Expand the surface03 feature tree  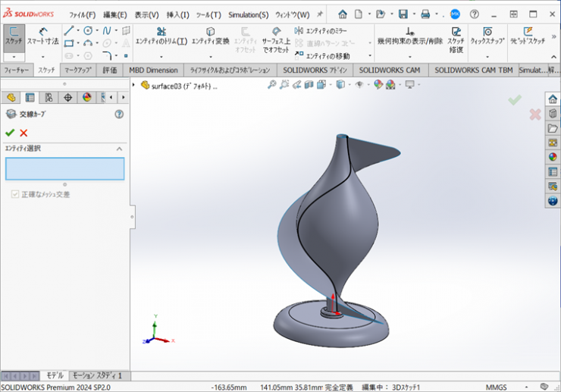[x=135, y=86]
